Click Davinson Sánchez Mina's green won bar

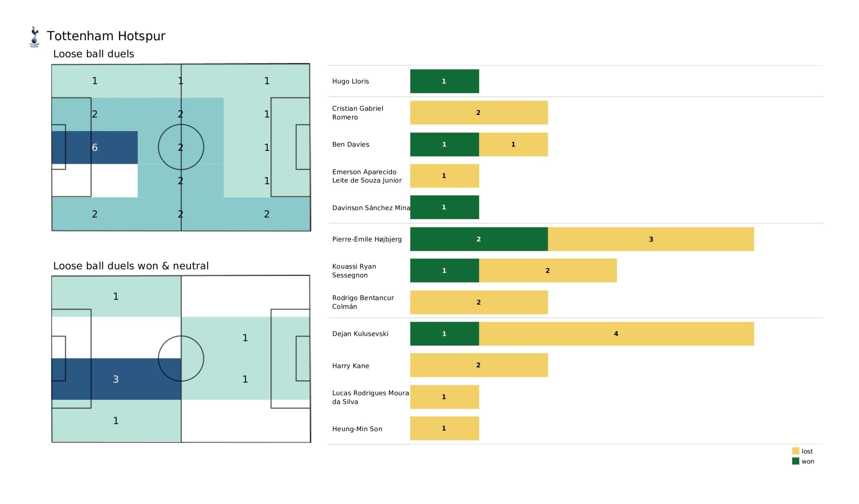tap(445, 207)
